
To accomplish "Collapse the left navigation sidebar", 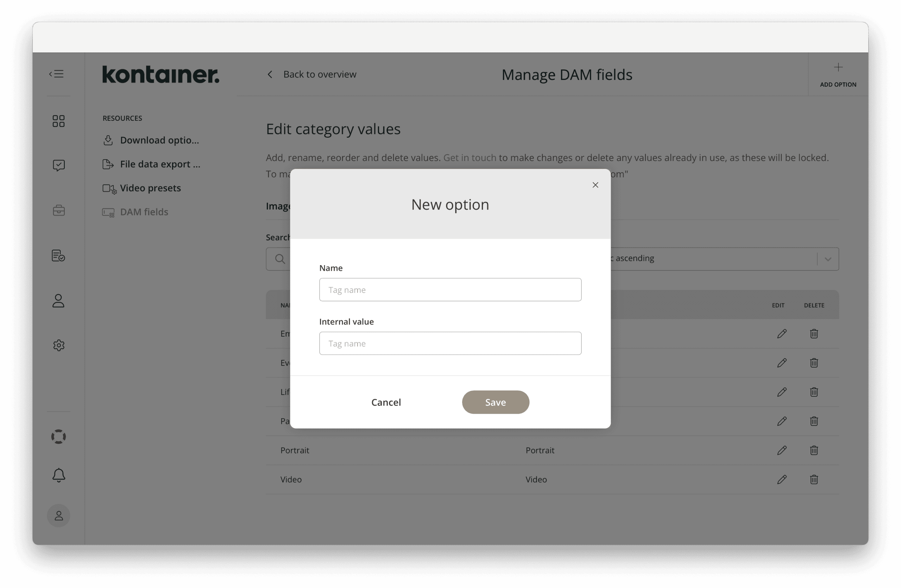I will coord(56,74).
